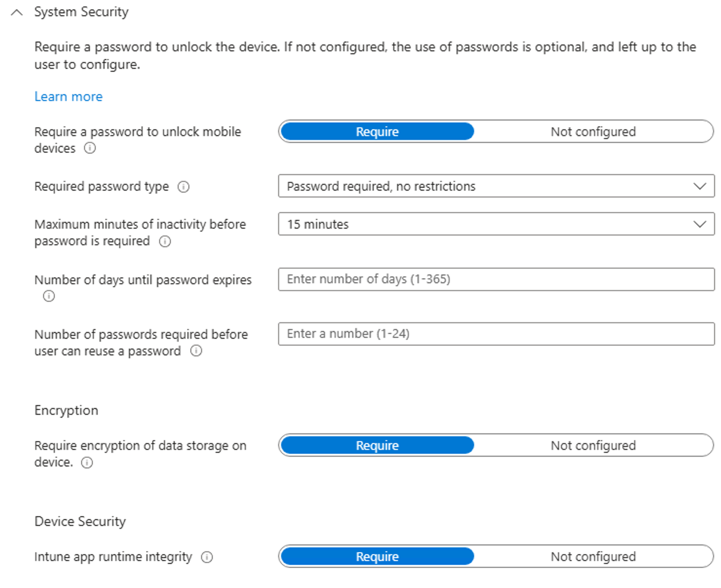Select Require for Intune app runtime integrity

click(377, 557)
